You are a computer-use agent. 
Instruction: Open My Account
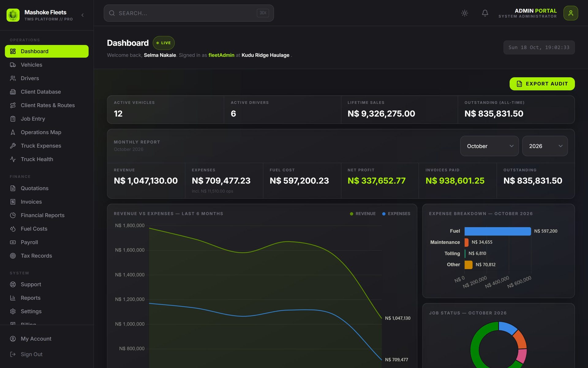(x=47, y=339)
